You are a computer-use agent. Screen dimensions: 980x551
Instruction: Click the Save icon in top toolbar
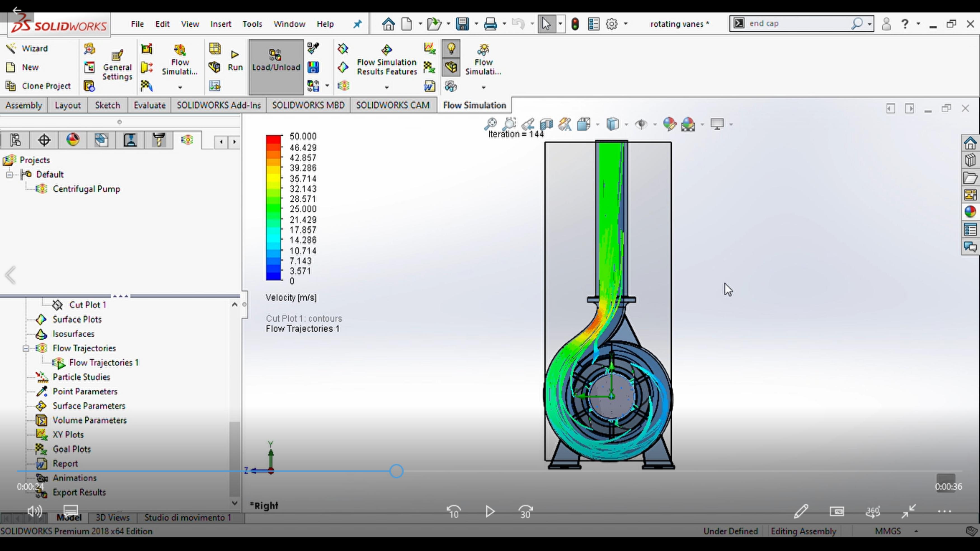(x=463, y=24)
